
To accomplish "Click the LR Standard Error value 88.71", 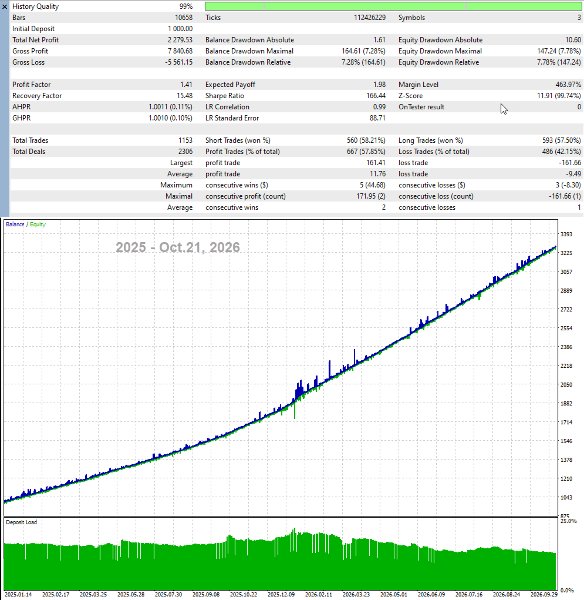I will (x=378, y=118).
